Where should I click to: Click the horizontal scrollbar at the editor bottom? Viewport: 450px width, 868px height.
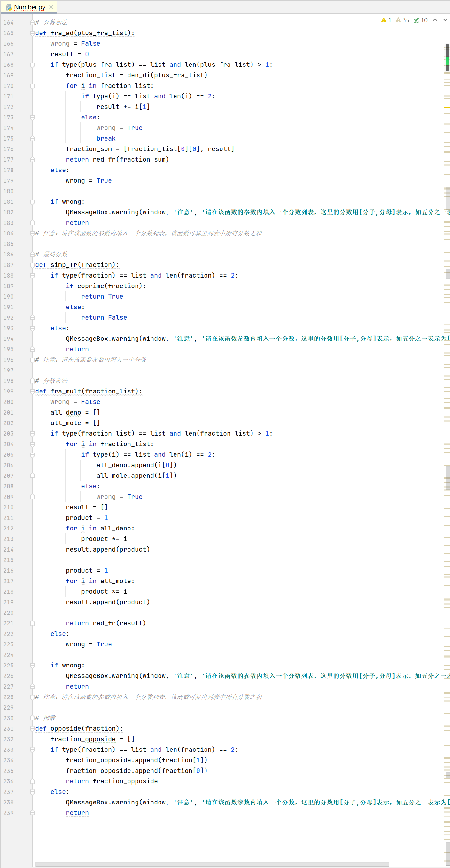click(x=212, y=864)
